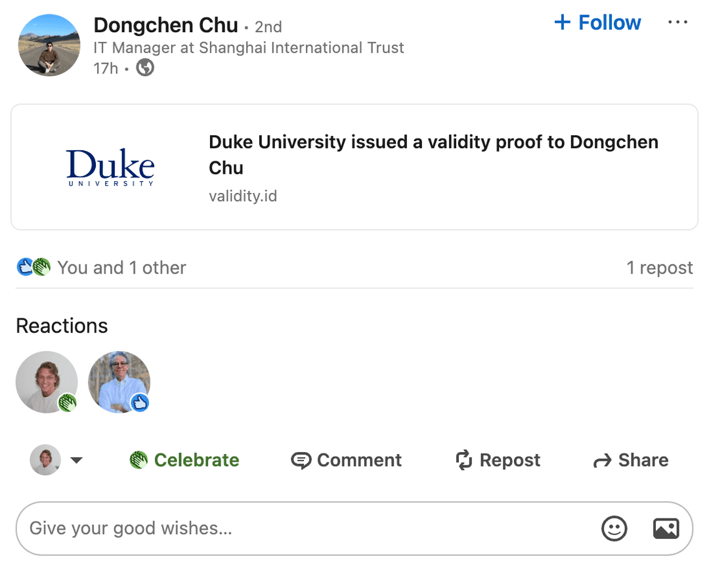Click the globe visibility icon next to 17h
Screen dimensions: 709x588
(144, 67)
